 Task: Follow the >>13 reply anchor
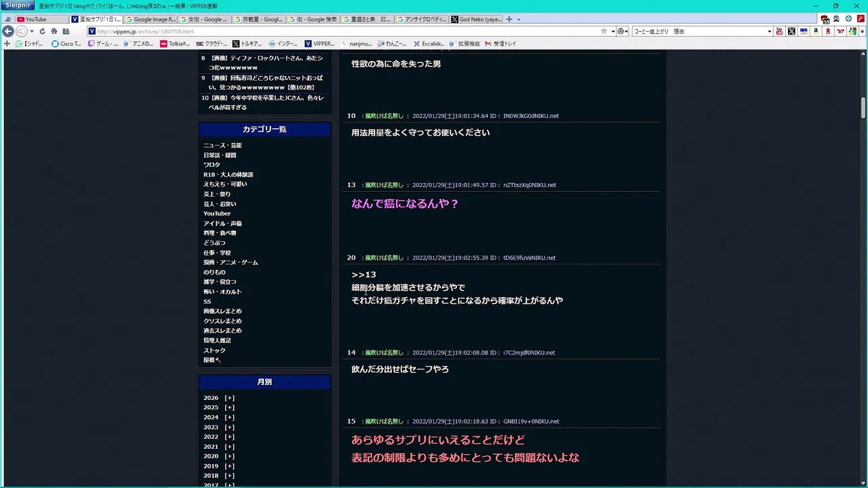pyautogui.click(x=363, y=274)
